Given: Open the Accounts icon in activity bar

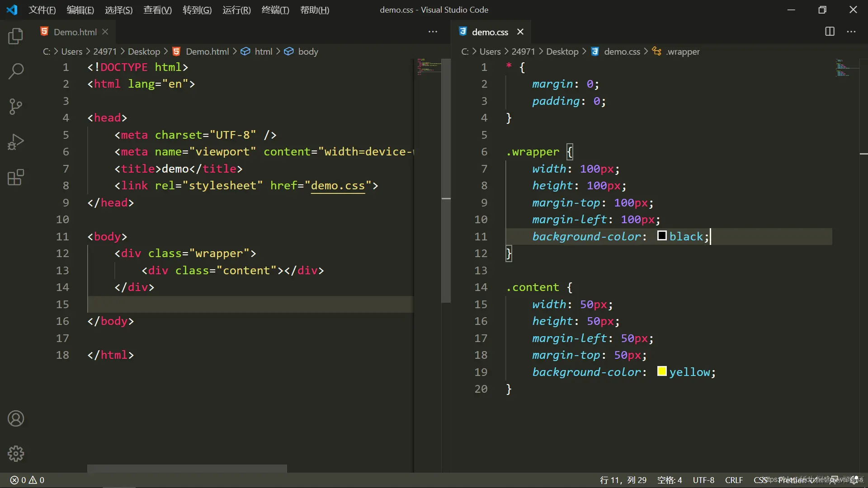Looking at the screenshot, I should [x=16, y=418].
